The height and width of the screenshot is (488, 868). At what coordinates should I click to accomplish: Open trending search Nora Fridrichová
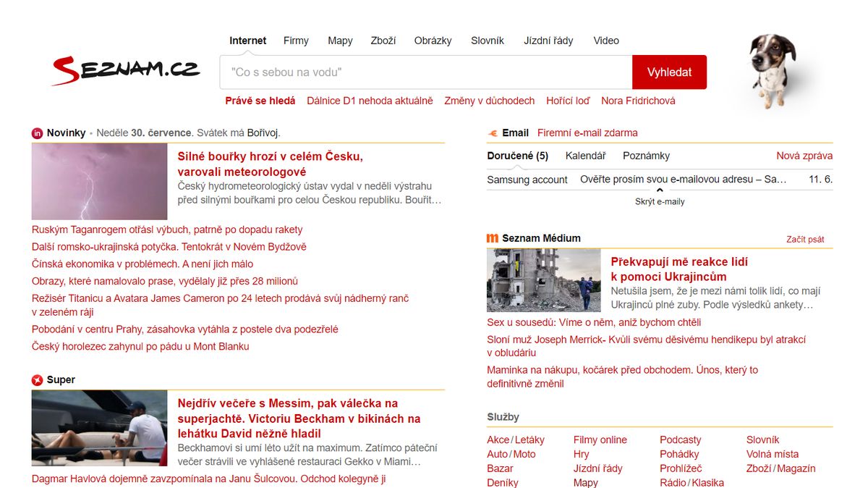[x=638, y=101]
